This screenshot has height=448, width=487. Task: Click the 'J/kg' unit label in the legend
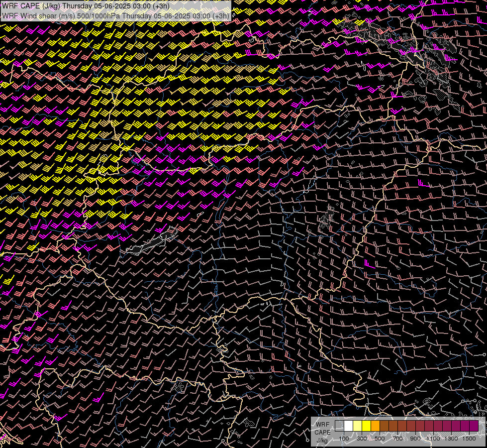click(x=322, y=441)
